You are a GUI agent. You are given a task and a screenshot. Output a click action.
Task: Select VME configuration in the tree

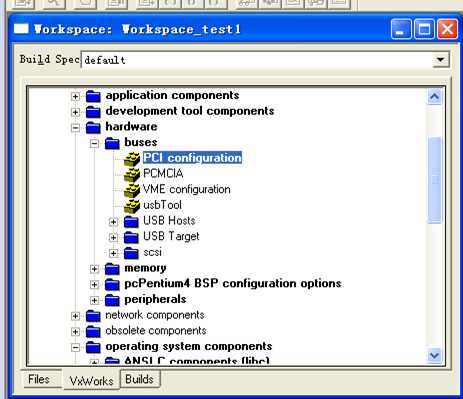click(x=187, y=189)
